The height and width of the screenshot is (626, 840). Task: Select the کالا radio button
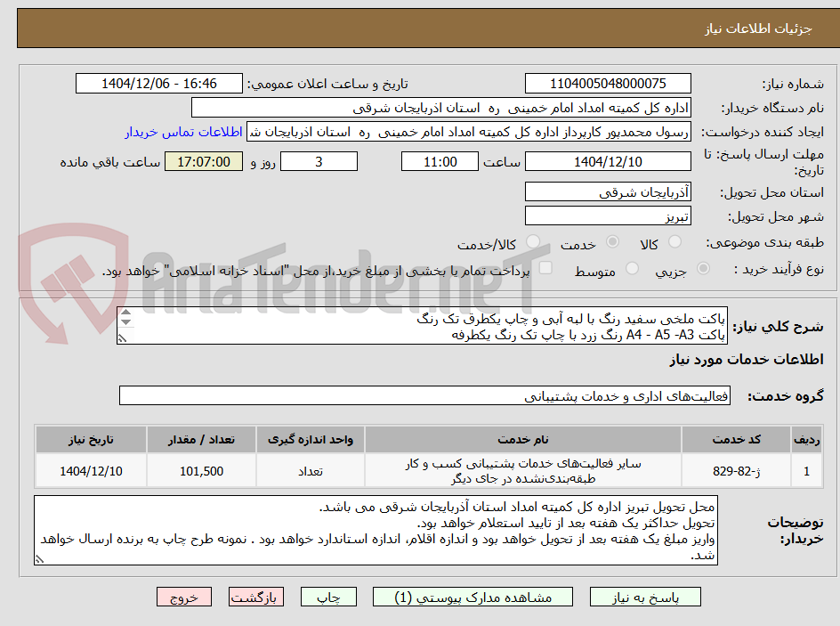point(675,242)
